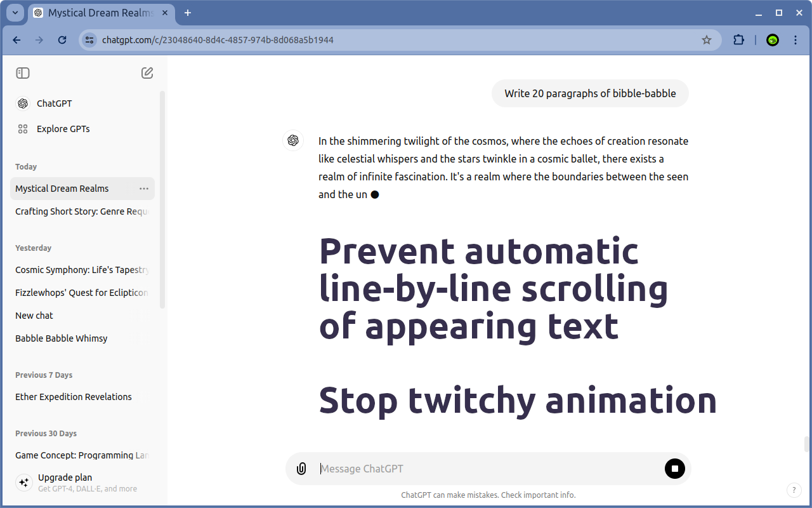This screenshot has height=508, width=812.
Task: Click the sidebar vertical scrollbar
Action: pyautogui.click(x=162, y=199)
